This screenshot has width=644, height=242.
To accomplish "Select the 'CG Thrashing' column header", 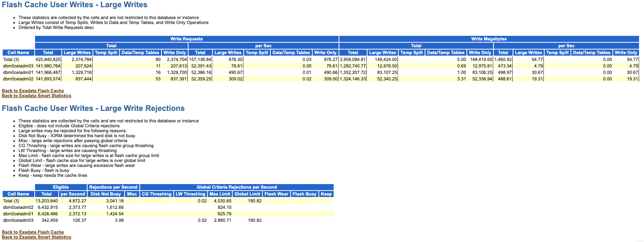I will coord(157,194).
